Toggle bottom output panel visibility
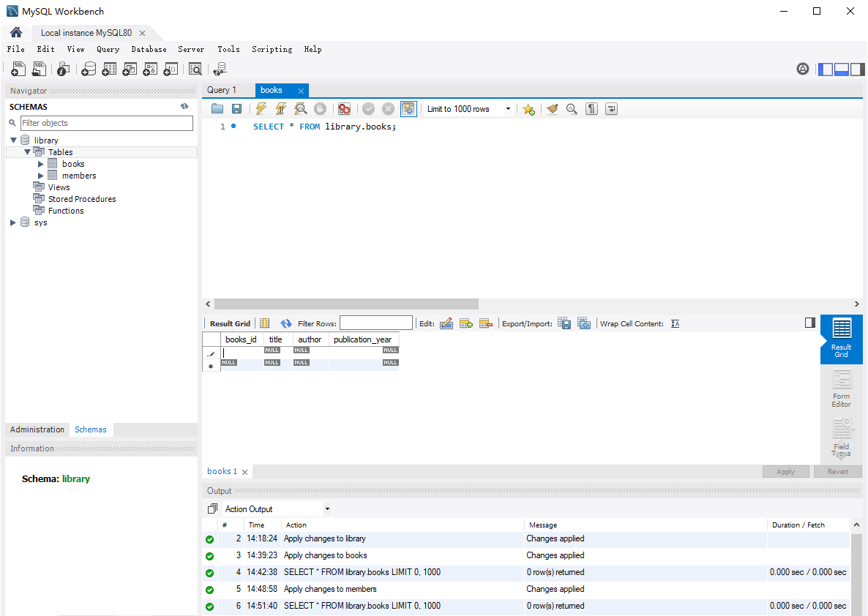Screen dimensions: 868x616 click(842, 70)
